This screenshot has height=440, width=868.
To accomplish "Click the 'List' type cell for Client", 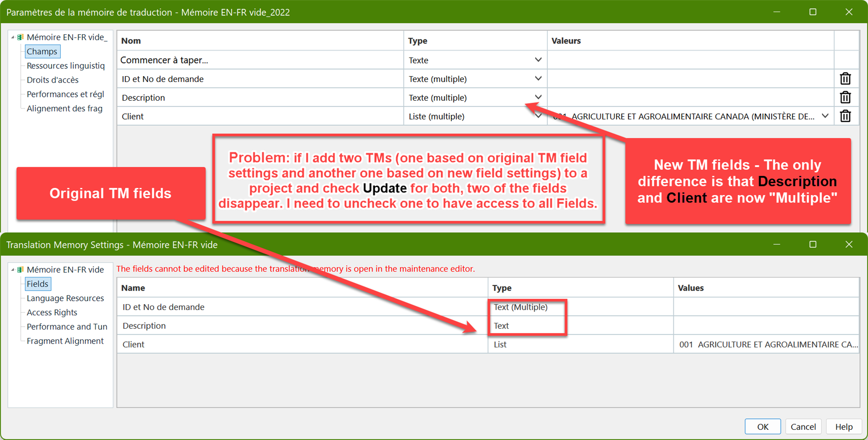I will 581,345.
